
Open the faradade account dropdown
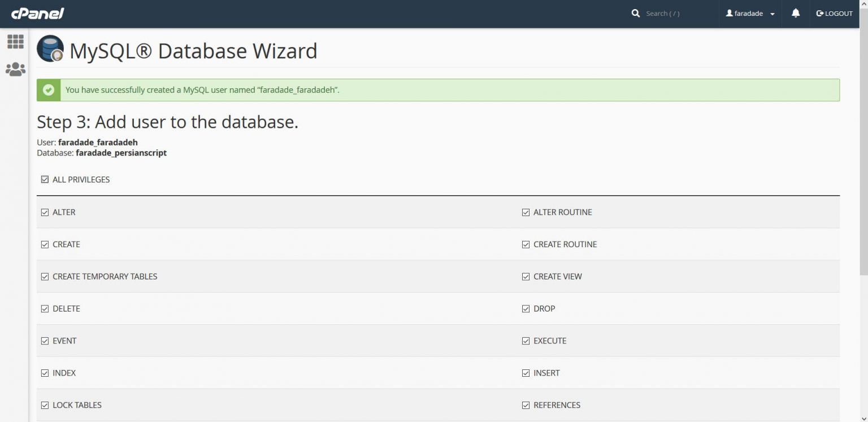tap(750, 14)
